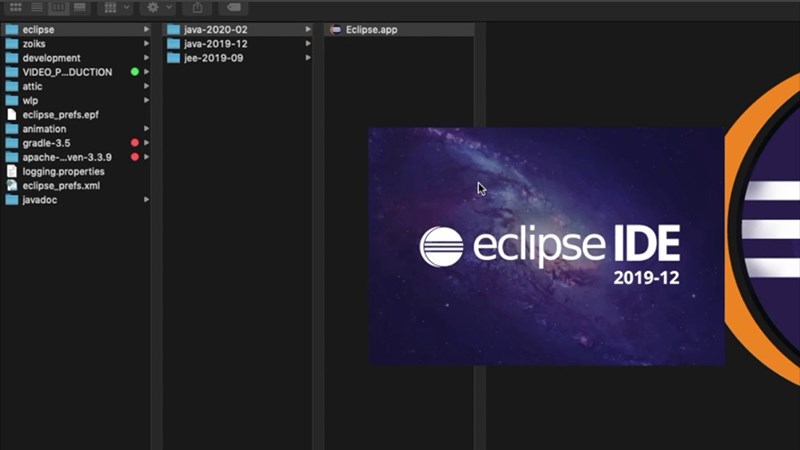Click the large Eclipse icon preview
800x450 pixels.
(762, 230)
